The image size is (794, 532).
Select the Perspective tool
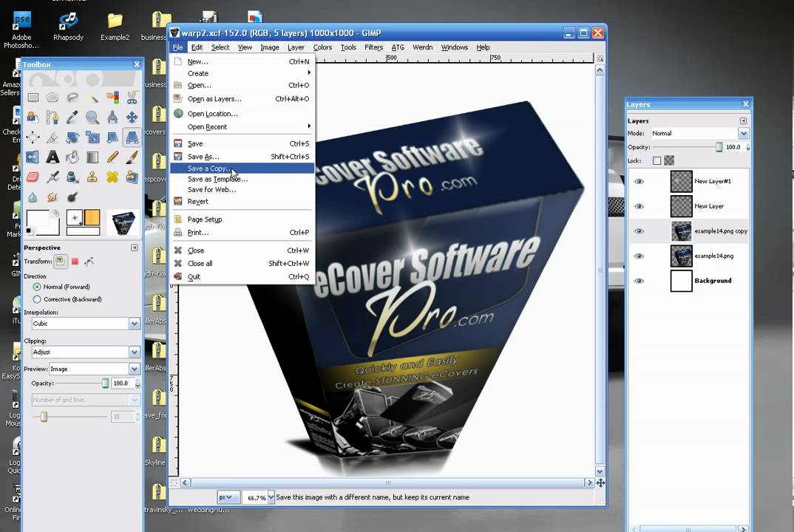coord(132,137)
